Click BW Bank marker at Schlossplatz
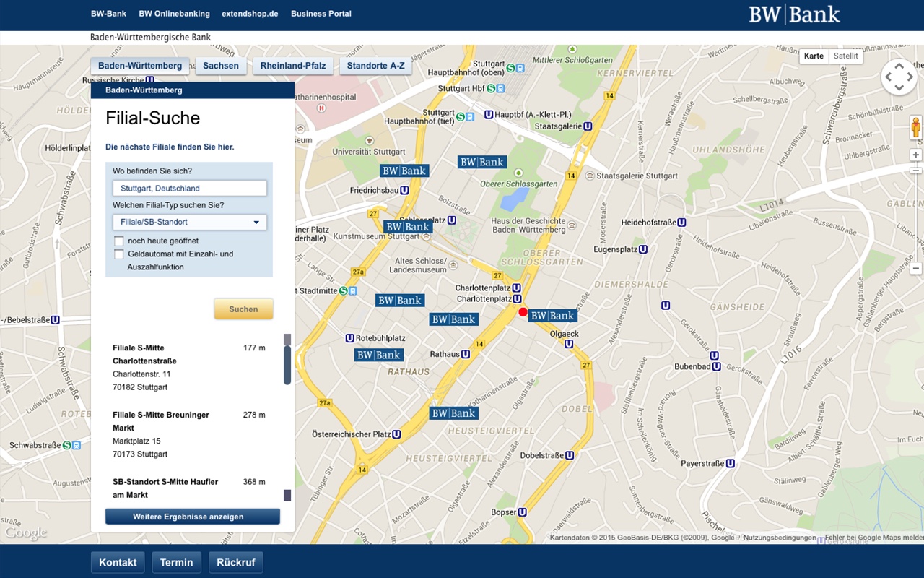924x578 pixels. pos(407,227)
